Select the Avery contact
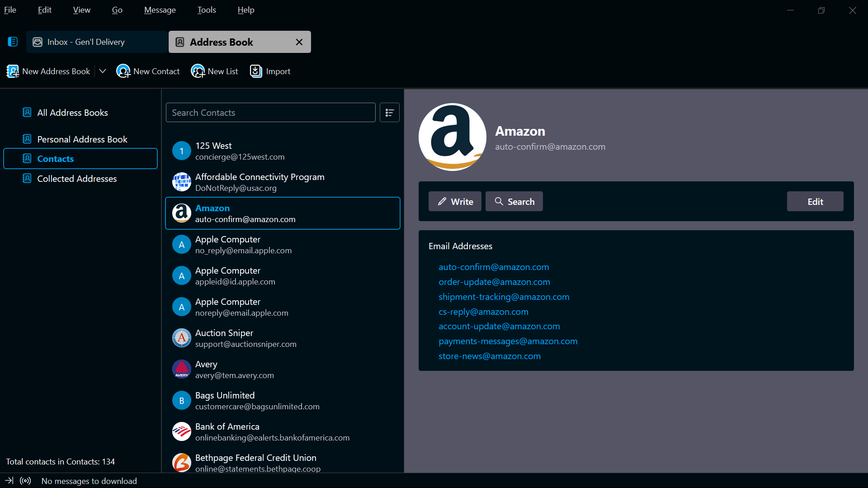 (x=283, y=370)
